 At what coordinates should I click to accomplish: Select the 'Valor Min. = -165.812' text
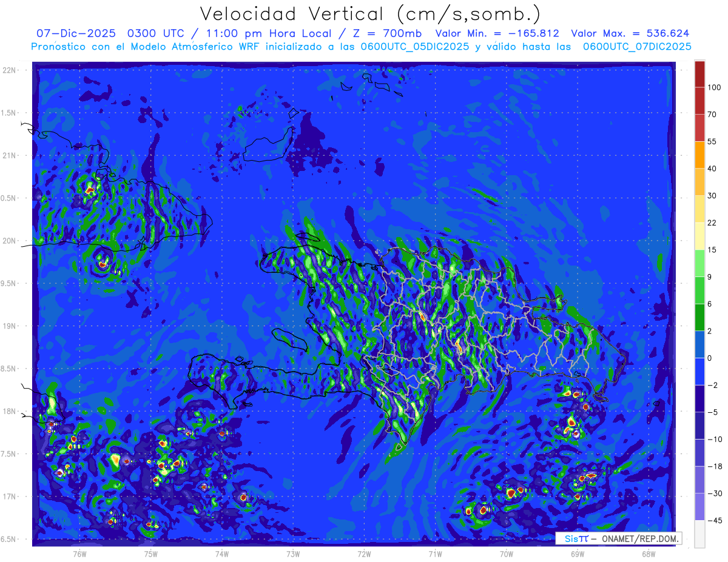point(497,33)
